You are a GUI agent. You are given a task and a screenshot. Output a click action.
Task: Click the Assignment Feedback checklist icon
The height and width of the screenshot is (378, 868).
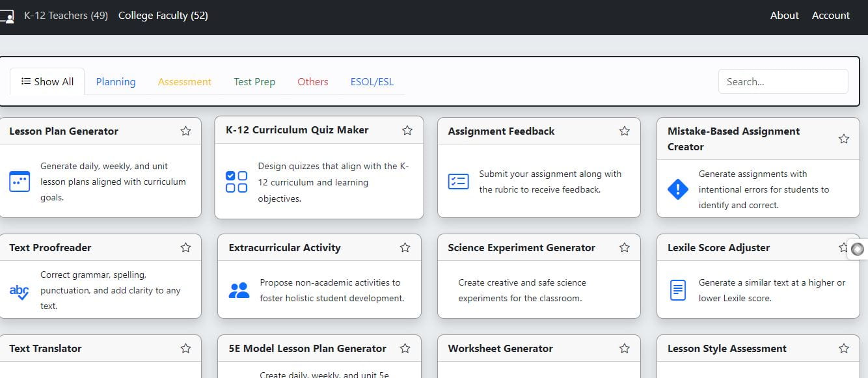tap(458, 182)
